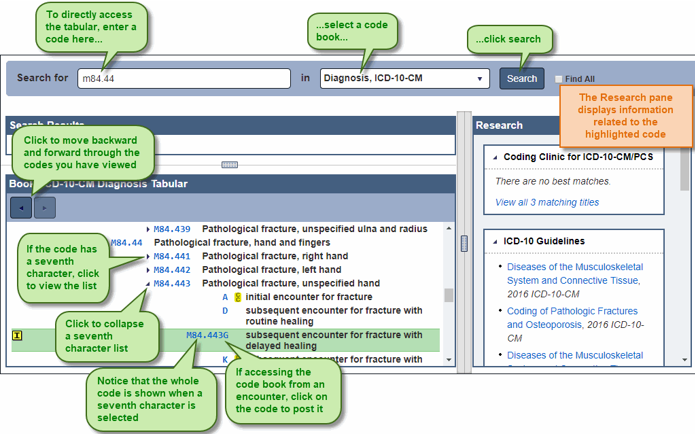
Task: Collapse the ICD-10 Guidelines section
Action: point(495,242)
